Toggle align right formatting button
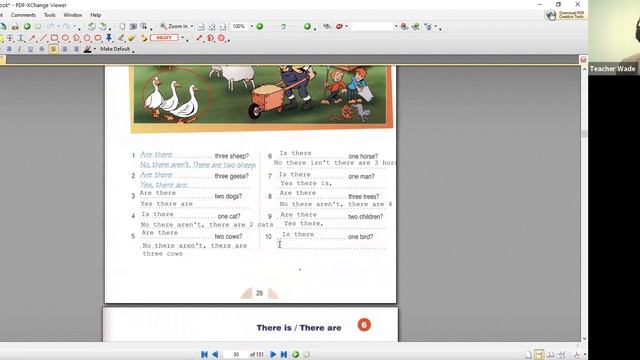Viewport: 640px width, 360px height. point(76,49)
